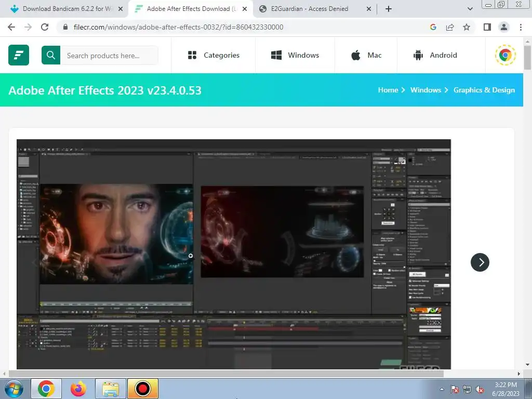Screen dimensions: 532x399
Task: Click the horizontal scrollbar left arrow
Action: (4, 374)
